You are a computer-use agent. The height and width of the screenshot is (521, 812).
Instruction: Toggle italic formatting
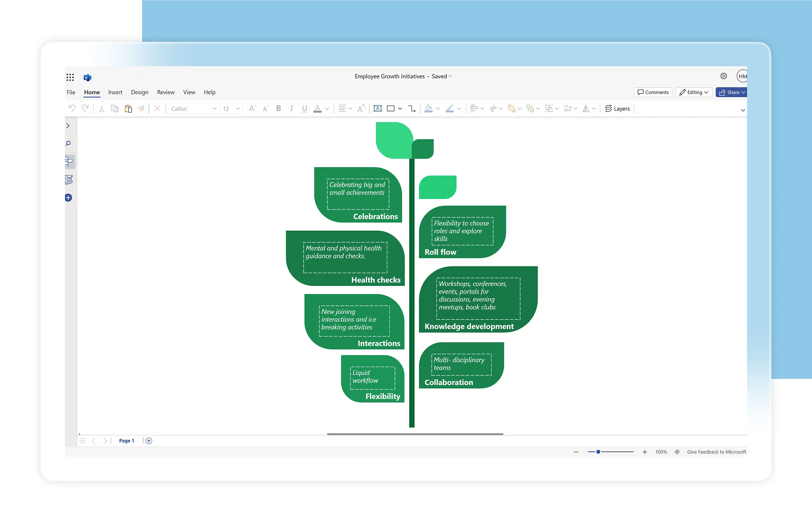292,108
